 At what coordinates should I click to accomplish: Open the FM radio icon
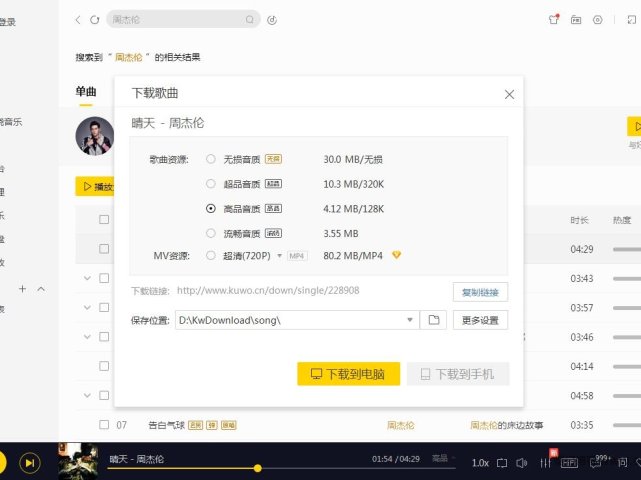pos(576,20)
